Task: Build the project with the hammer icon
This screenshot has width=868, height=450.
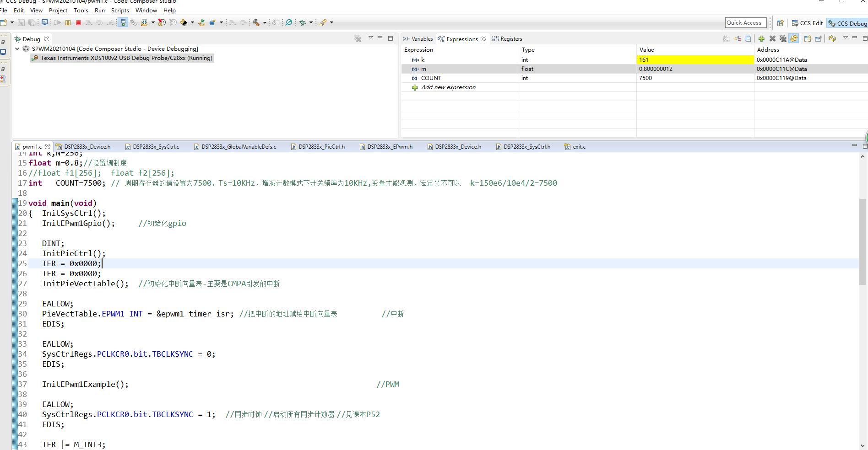Action: coord(257,22)
